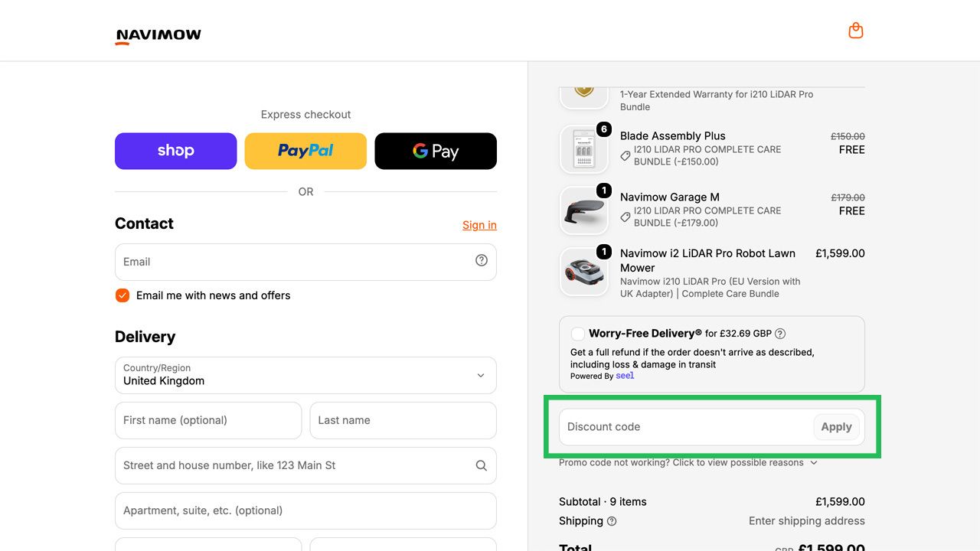Click the "Navimow Garage M" product name
The height and width of the screenshot is (551, 980).
click(x=669, y=197)
